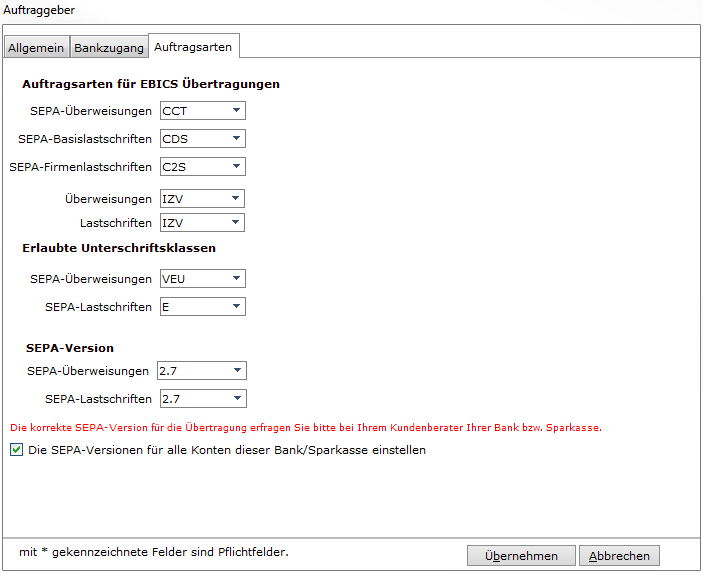Click the 'Auftragsarten für EBICS Übertragungen' heading
Viewport: 703px width, 573px height.
click(x=151, y=84)
